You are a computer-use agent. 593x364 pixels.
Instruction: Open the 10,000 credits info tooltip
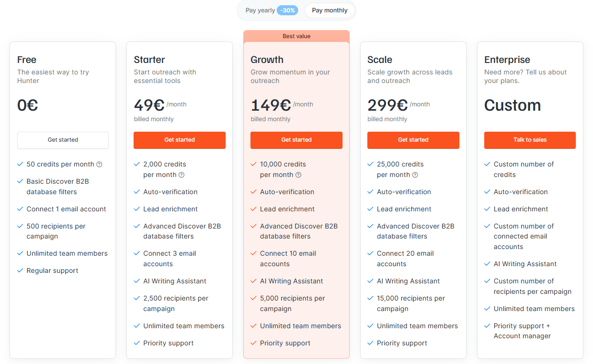[299, 175]
